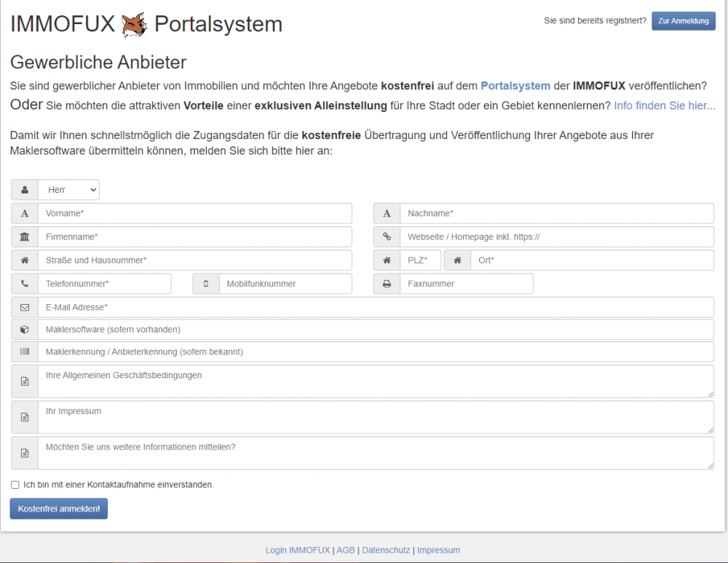Click the chain link icon beside Webseite
Image resolution: width=728 pixels, height=563 pixels.
387,237
